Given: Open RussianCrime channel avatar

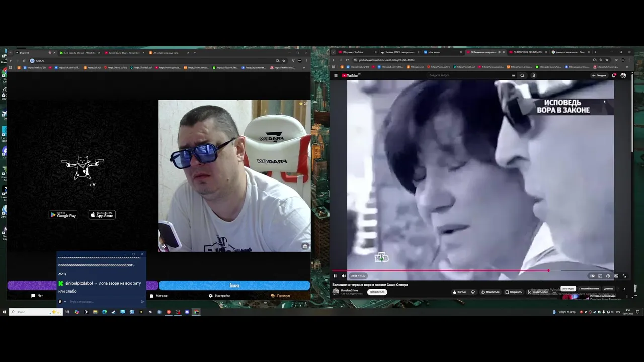Looking at the screenshot, I should click(336, 292).
